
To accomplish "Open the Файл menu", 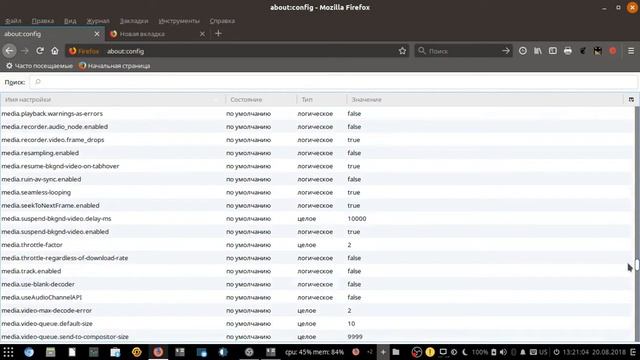I will point(13,21).
